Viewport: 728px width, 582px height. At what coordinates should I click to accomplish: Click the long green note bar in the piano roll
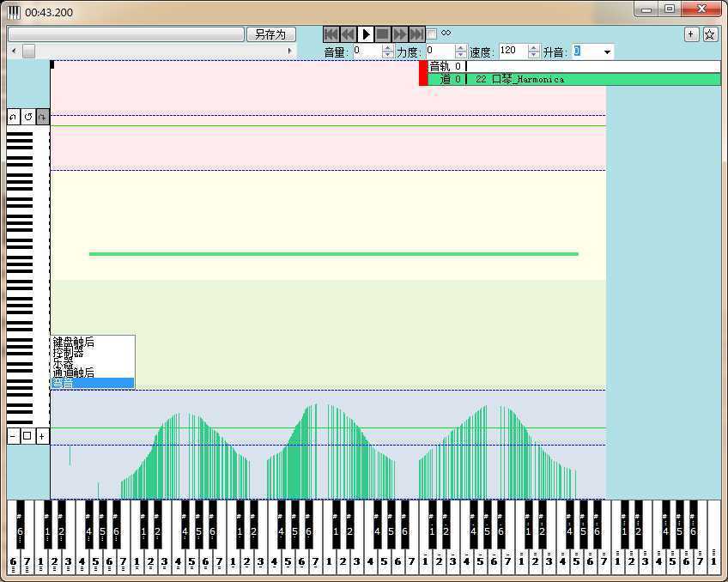[x=334, y=254]
